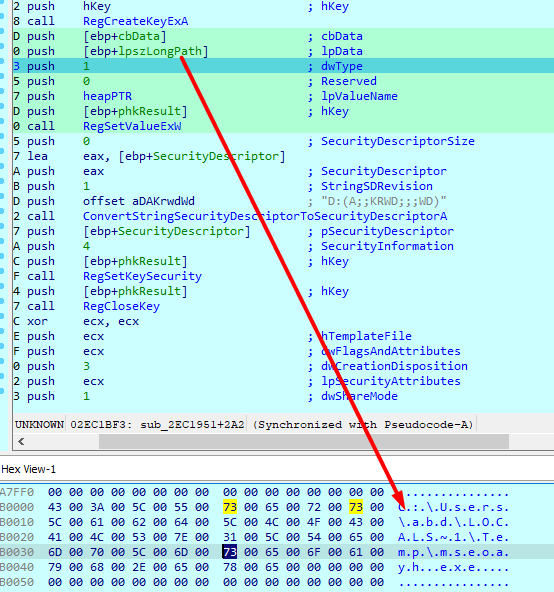Click the lpSecurityAttributes comment
The width and height of the screenshot is (554, 592).
390,381
